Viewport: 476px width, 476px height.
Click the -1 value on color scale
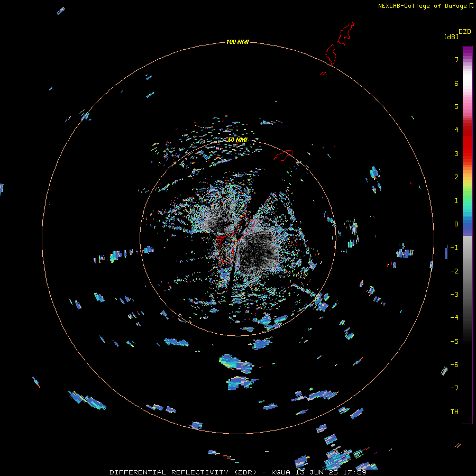pyautogui.click(x=454, y=248)
